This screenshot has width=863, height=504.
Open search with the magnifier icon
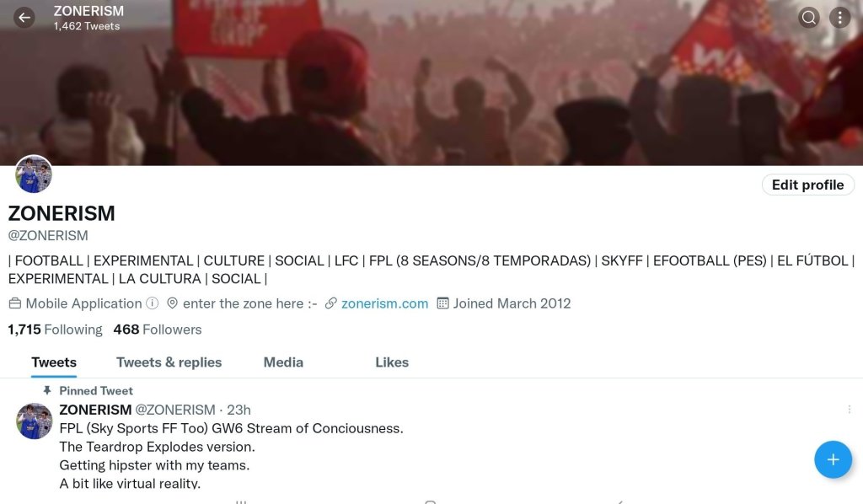tap(808, 18)
